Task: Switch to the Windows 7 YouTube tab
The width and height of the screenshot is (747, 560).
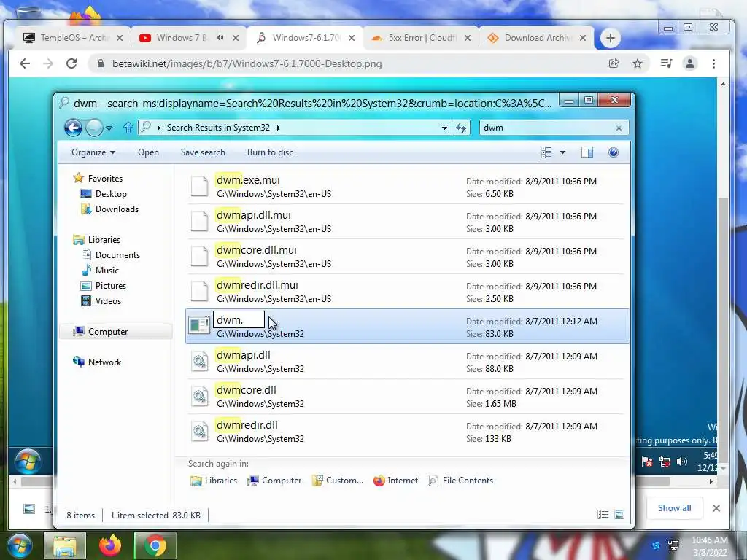Action: (181, 38)
